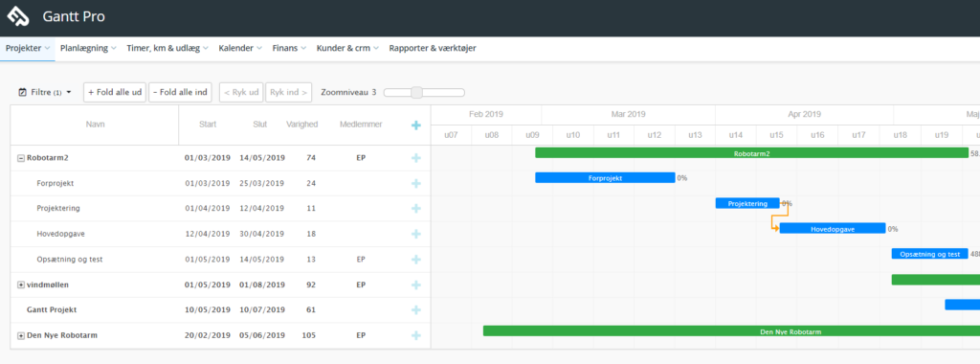Click the plus icon on vindmøllen row
This screenshot has width=980, height=364.
pos(416,285)
